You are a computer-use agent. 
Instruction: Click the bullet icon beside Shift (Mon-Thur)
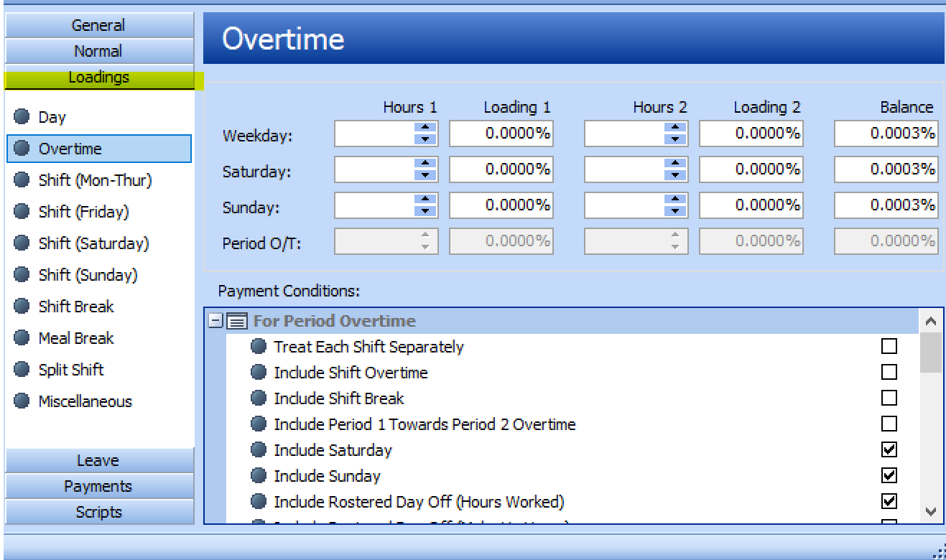click(x=22, y=179)
